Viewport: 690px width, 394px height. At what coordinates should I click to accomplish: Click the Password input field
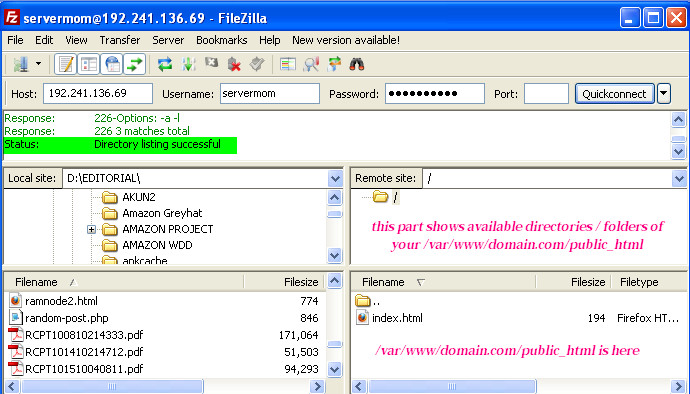click(x=435, y=93)
